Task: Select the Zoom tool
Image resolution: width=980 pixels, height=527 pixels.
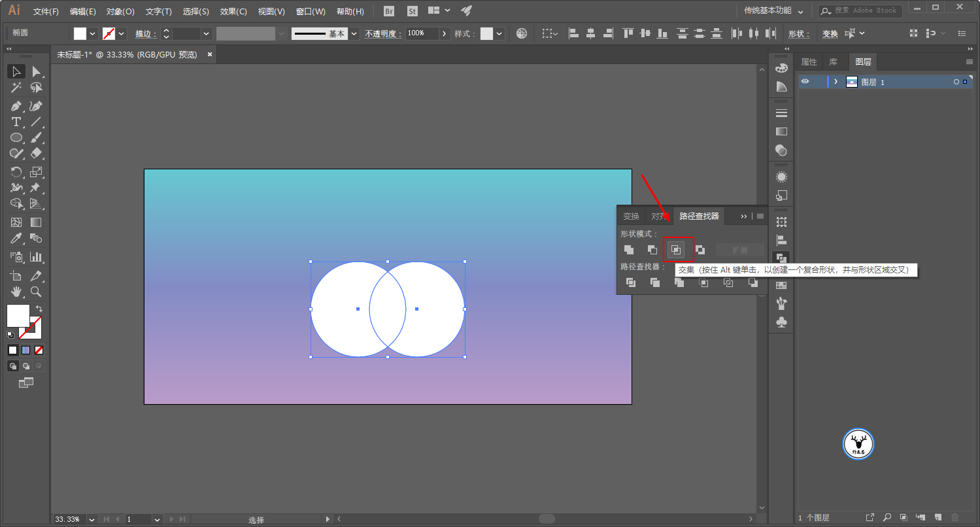Action: (x=37, y=292)
